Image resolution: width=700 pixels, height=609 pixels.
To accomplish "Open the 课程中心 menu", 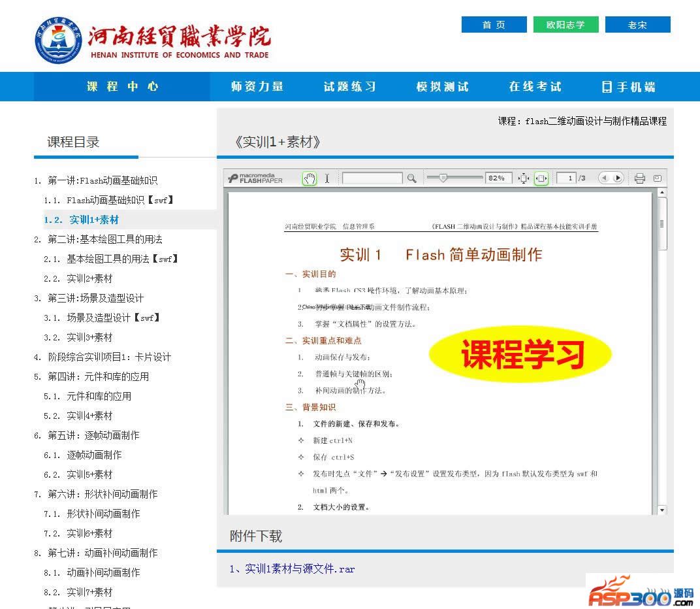I will point(122,86).
